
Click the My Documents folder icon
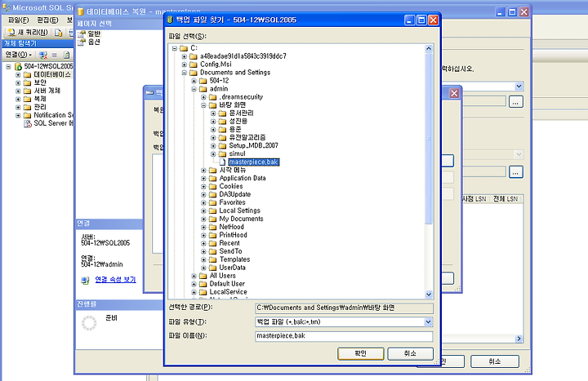(x=212, y=219)
